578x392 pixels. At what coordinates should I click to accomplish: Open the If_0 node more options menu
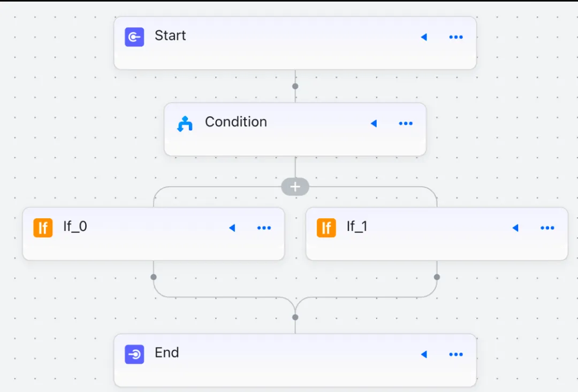264,228
